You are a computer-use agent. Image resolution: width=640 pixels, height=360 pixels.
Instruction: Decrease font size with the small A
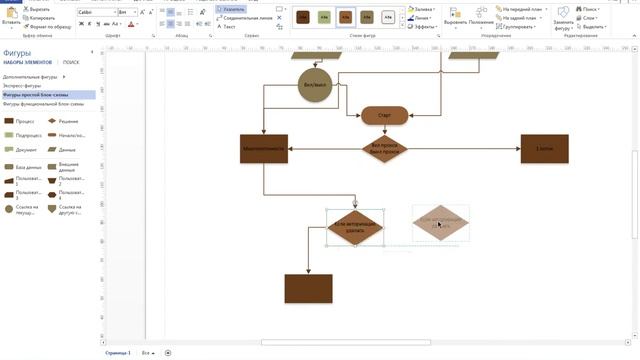click(x=151, y=13)
